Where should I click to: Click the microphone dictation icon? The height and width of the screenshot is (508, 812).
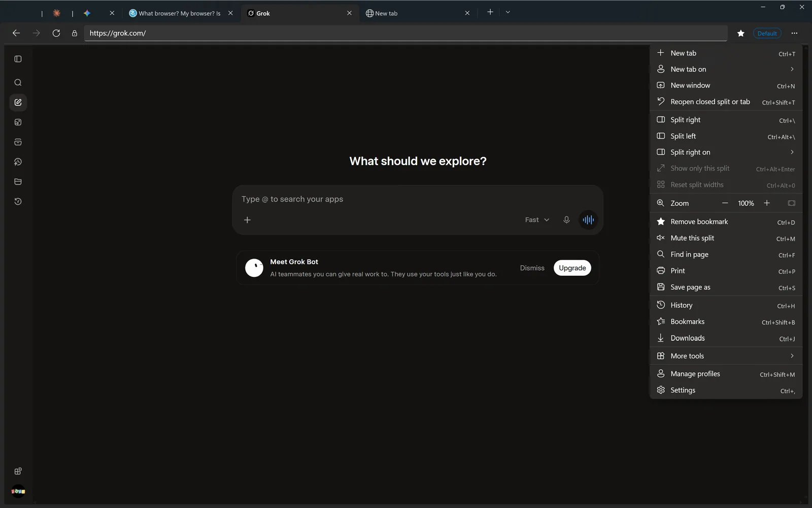[x=566, y=220]
